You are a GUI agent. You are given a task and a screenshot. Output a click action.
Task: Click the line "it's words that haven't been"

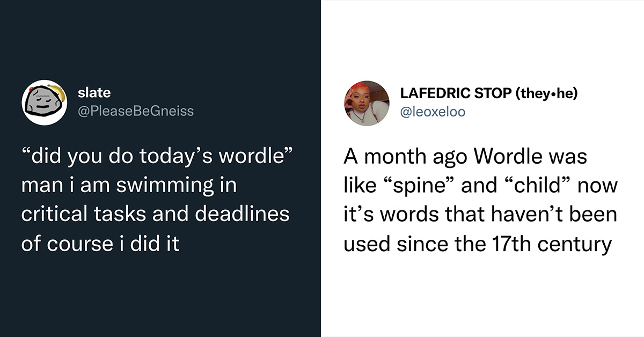(x=480, y=214)
